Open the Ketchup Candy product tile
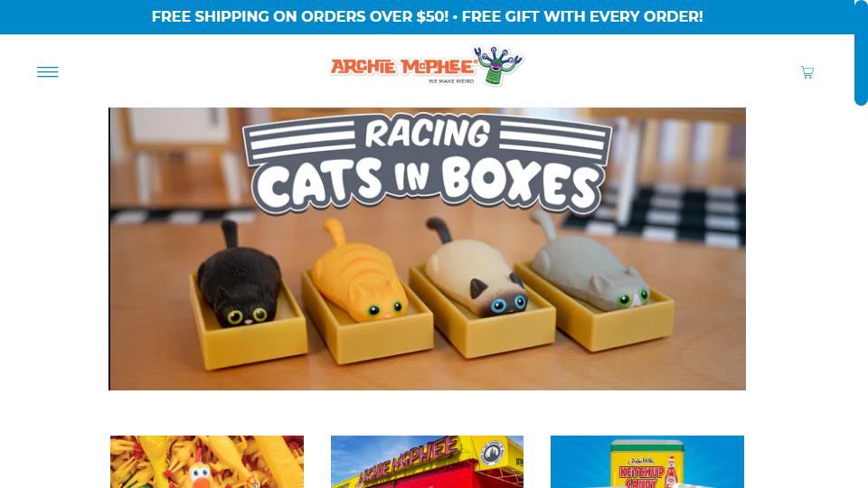This screenshot has height=488, width=868. point(647,462)
